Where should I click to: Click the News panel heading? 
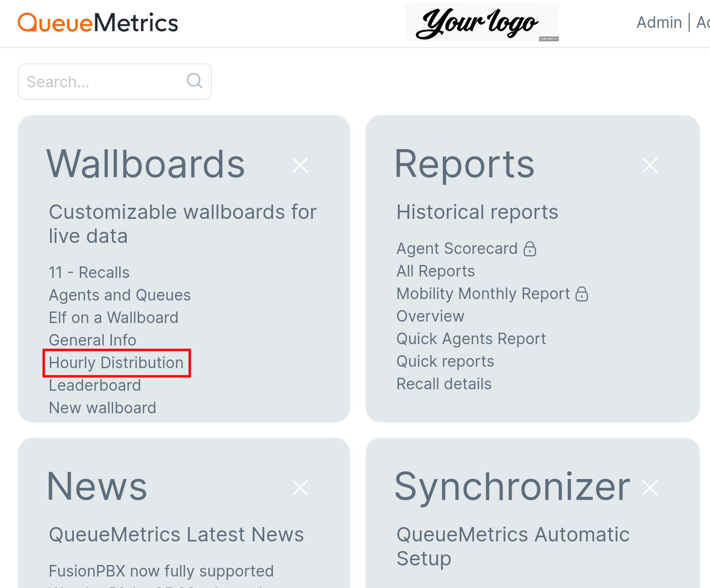[97, 487]
